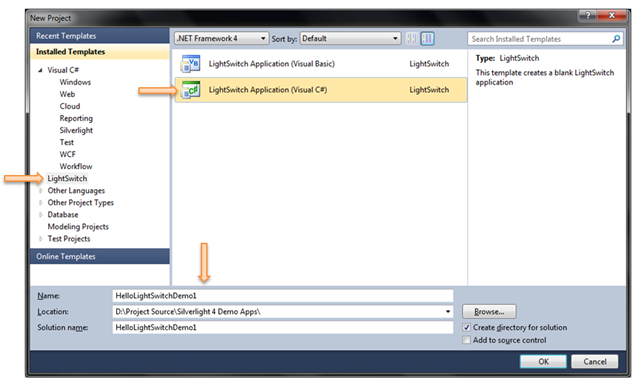
Task: Toggle Create directory for solution checkbox
Action: pyautogui.click(x=467, y=327)
